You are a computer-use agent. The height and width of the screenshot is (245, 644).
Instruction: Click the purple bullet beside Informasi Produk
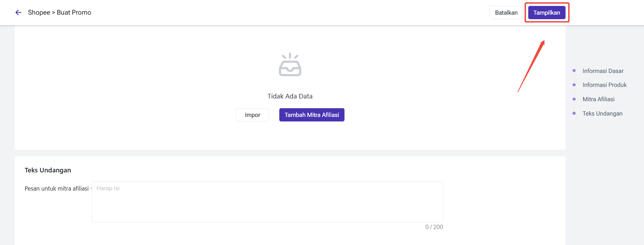[x=574, y=85]
